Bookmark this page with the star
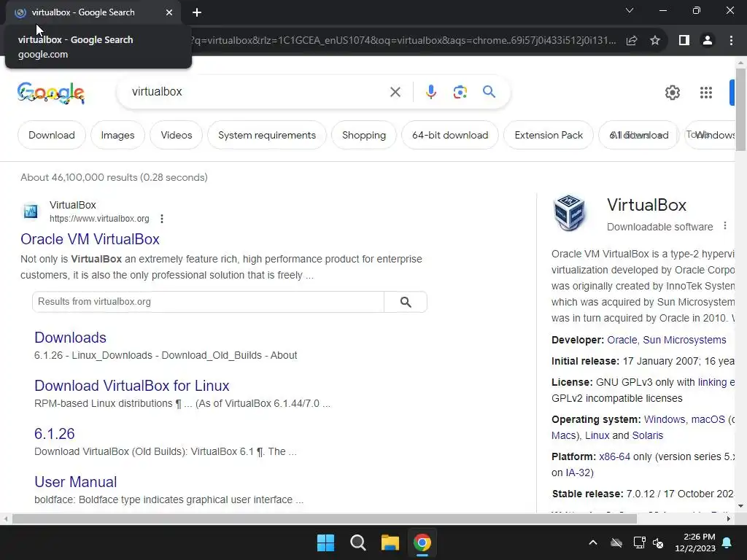The height and width of the screenshot is (560, 747). (655, 41)
